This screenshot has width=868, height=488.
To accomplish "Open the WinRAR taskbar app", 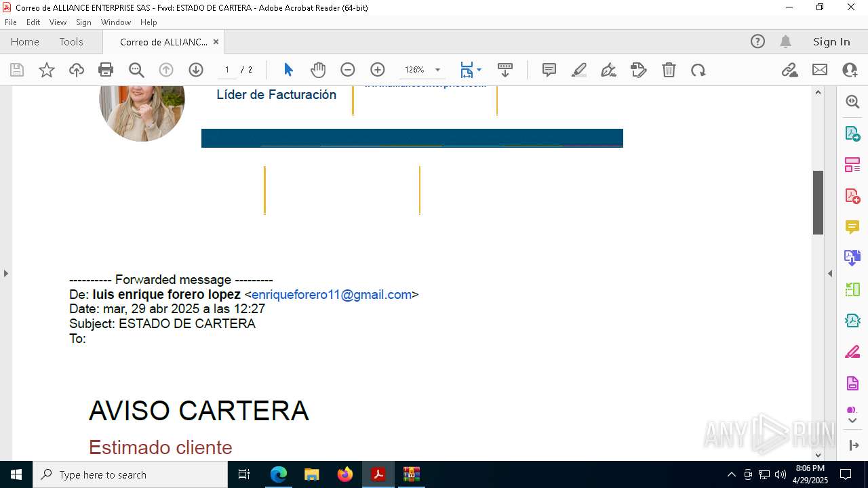I will click(412, 474).
